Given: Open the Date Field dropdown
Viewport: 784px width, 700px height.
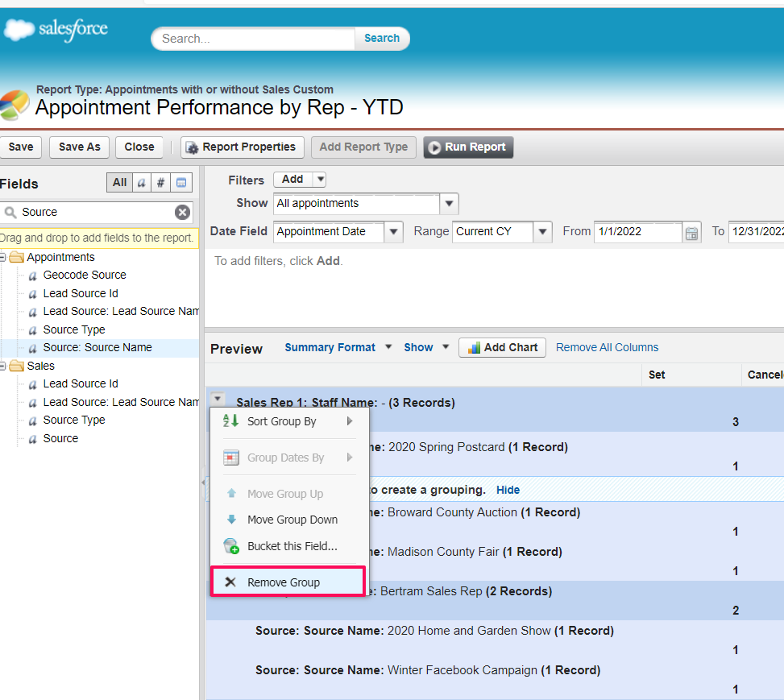Looking at the screenshot, I should (x=393, y=232).
